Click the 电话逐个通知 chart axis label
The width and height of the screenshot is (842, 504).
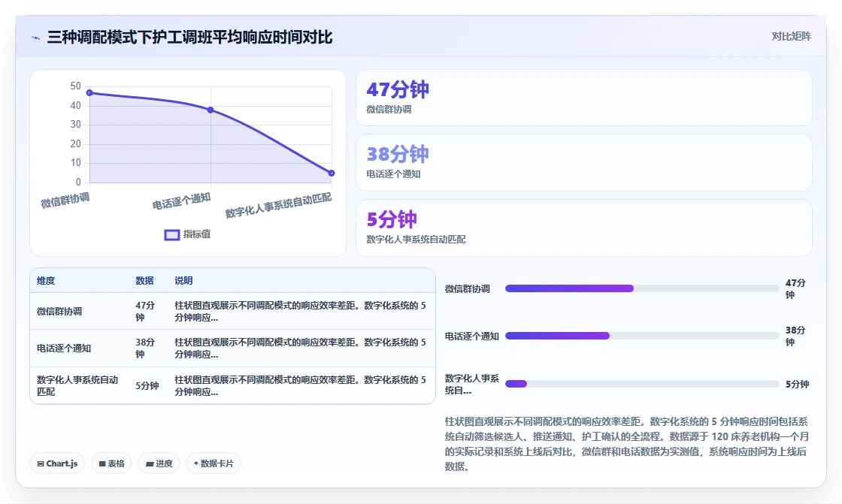[181, 201]
